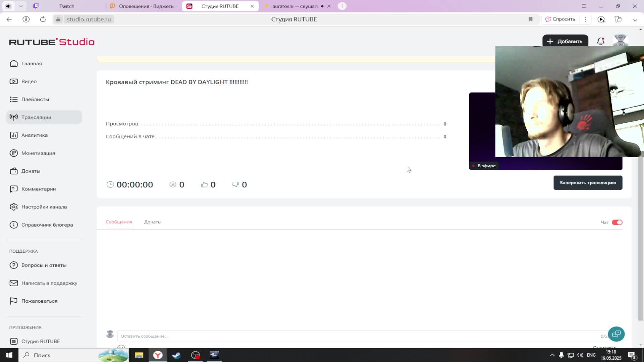Click the studio.rutube.ru address bar

point(89,19)
